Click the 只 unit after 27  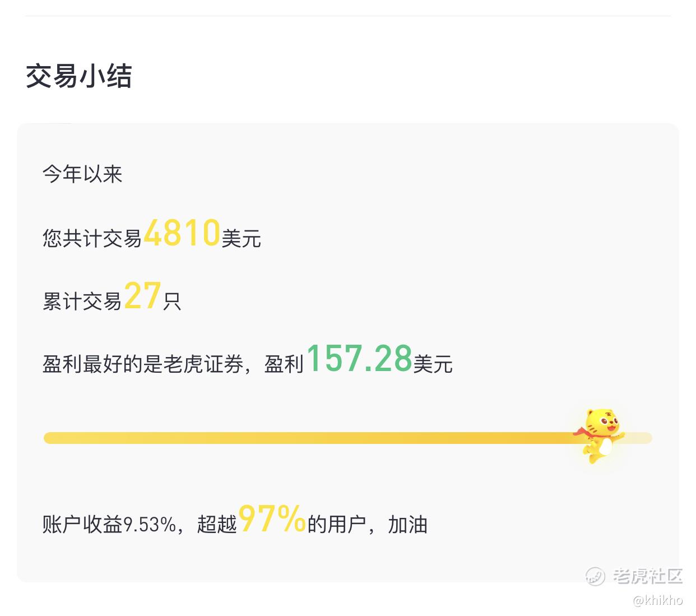pos(172,302)
